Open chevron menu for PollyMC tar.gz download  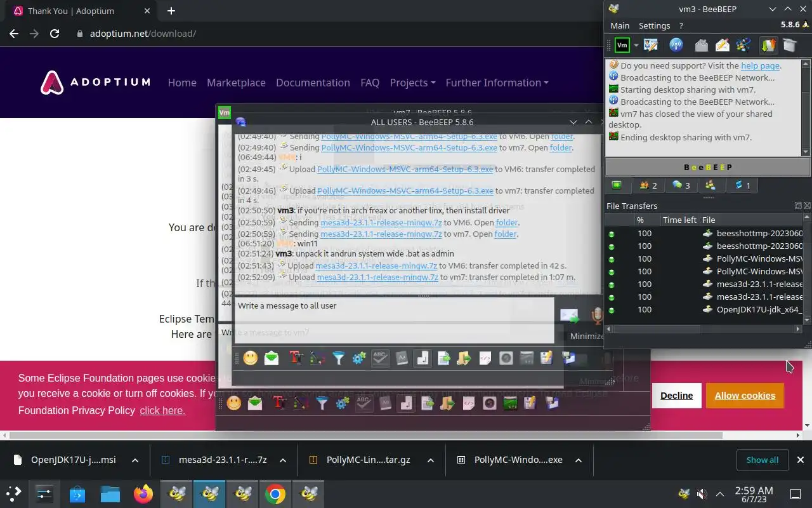click(x=431, y=460)
